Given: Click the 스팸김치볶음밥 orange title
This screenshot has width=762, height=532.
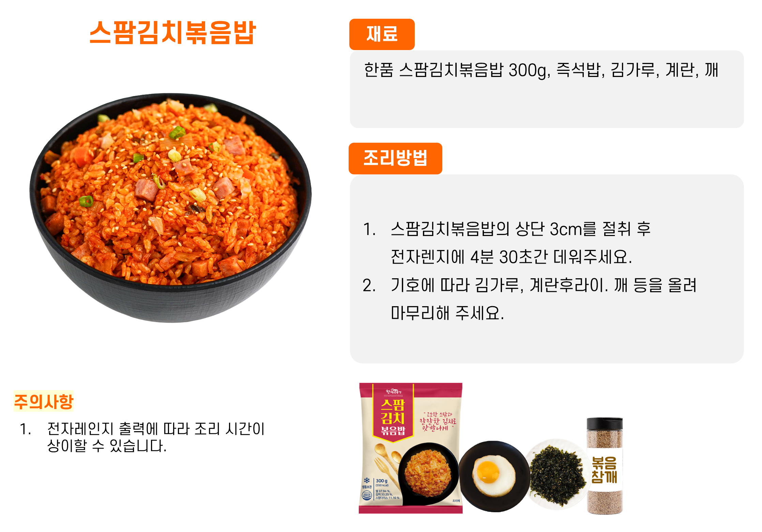Looking at the screenshot, I should [x=172, y=33].
